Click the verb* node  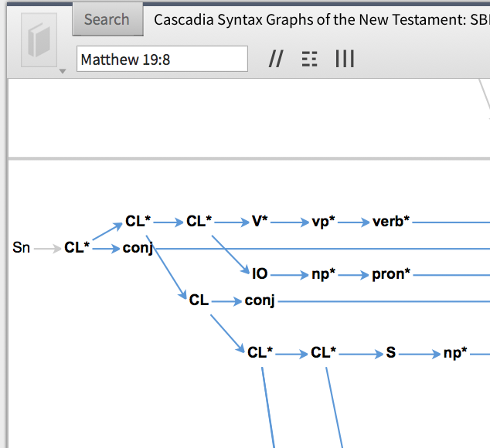(x=391, y=222)
